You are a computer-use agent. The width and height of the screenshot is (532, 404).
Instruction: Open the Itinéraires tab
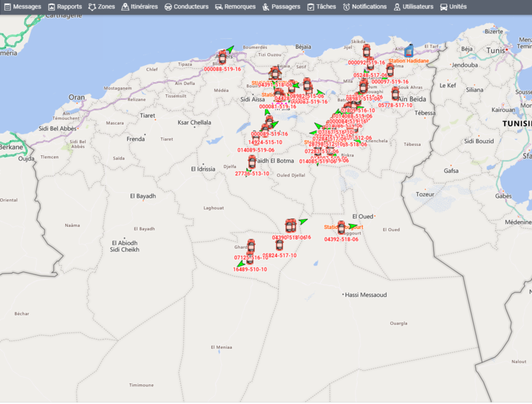click(140, 7)
